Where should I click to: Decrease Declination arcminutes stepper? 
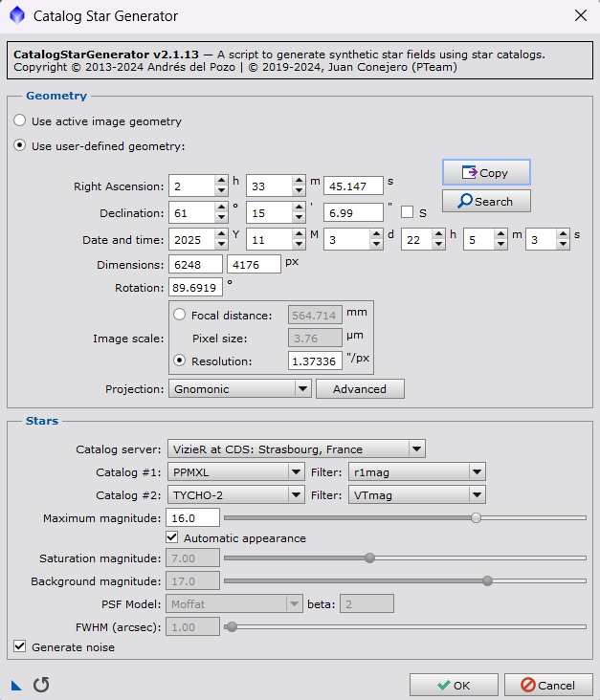click(x=299, y=217)
